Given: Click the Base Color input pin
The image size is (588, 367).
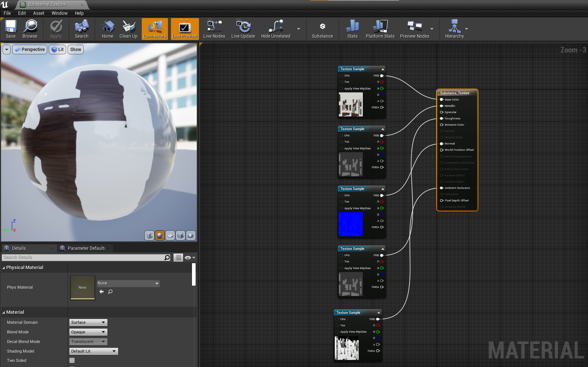Looking at the screenshot, I should 441,99.
